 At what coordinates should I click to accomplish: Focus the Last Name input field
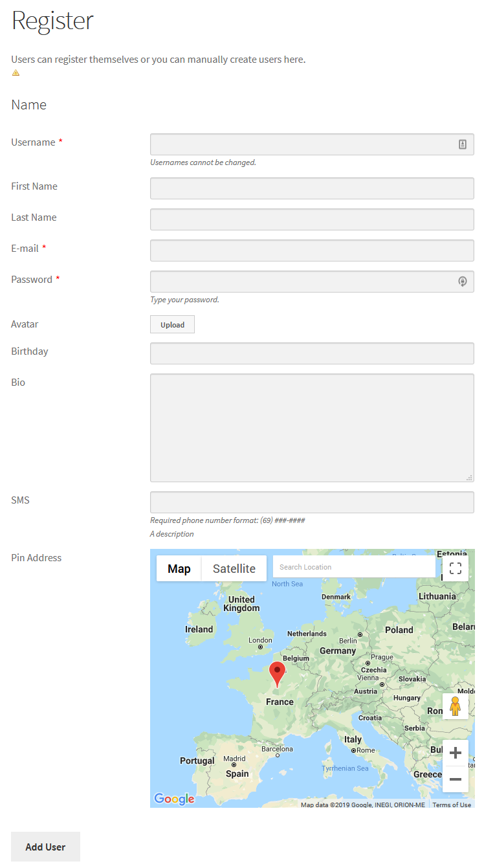[312, 219]
